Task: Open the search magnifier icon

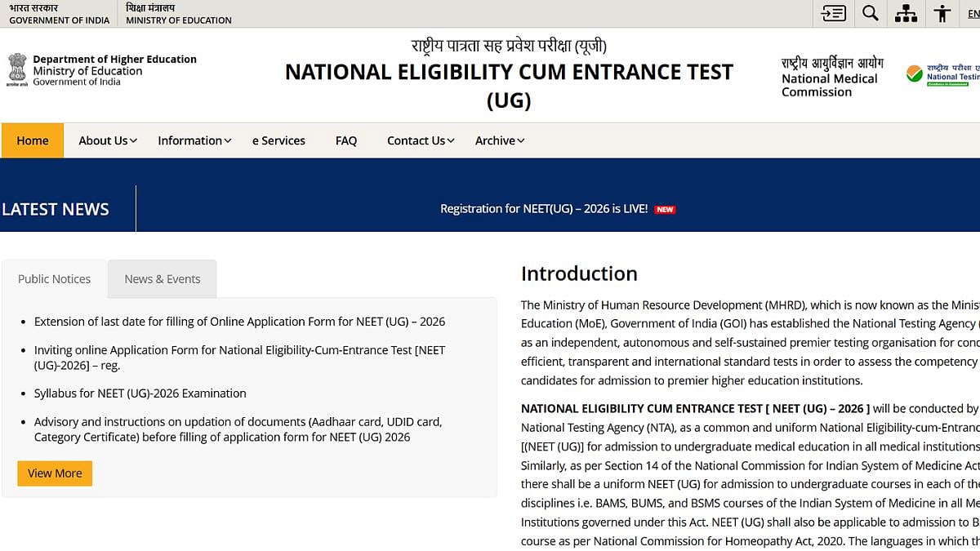Action: [x=871, y=13]
